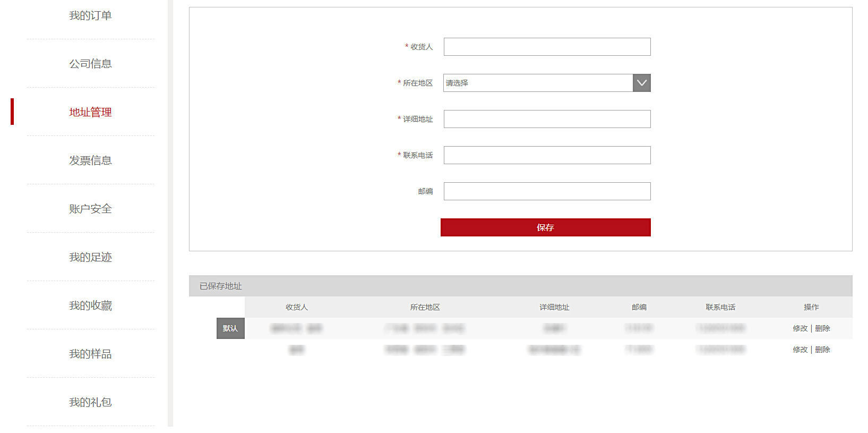Click the 联系电话 input box
Image resolution: width=868 pixels, height=433 pixels.
tap(547, 155)
